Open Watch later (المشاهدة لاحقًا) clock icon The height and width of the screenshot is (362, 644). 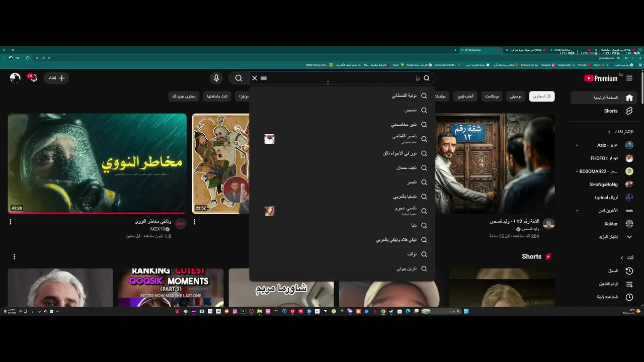point(629,297)
